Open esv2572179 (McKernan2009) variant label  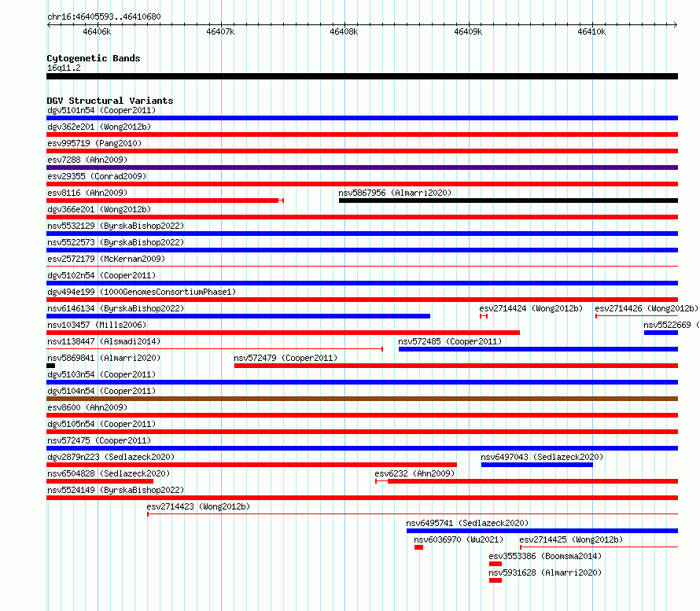click(106, 259)
